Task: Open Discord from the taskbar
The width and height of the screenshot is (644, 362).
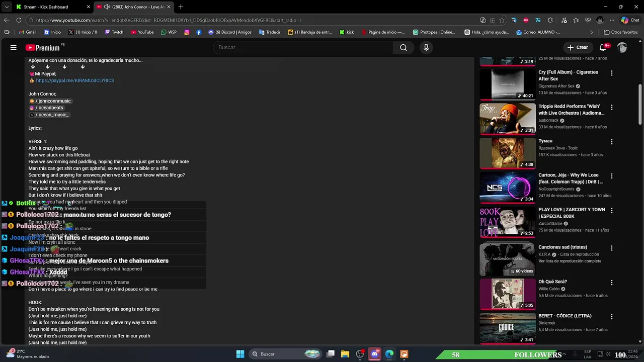Action: point(374,354)
